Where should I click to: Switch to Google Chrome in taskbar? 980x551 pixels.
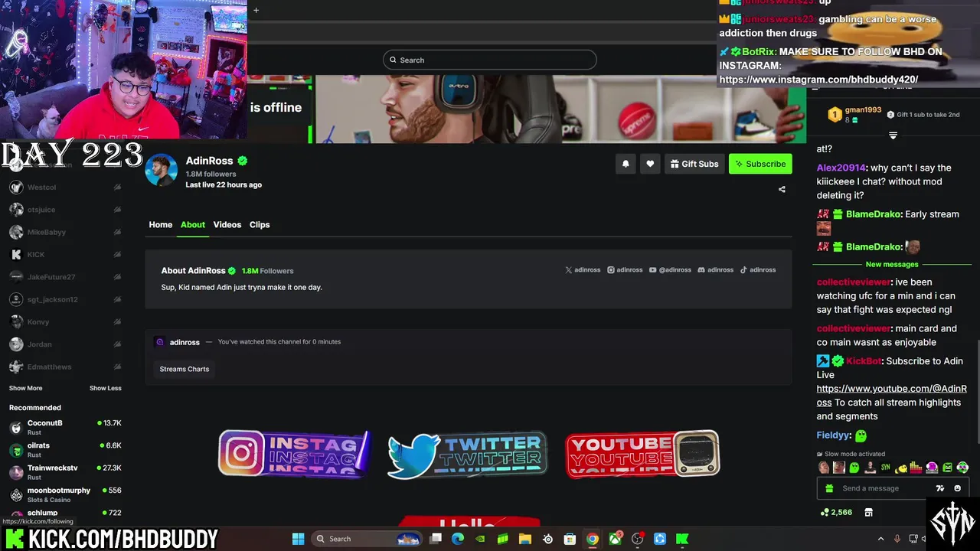[593, 539]
